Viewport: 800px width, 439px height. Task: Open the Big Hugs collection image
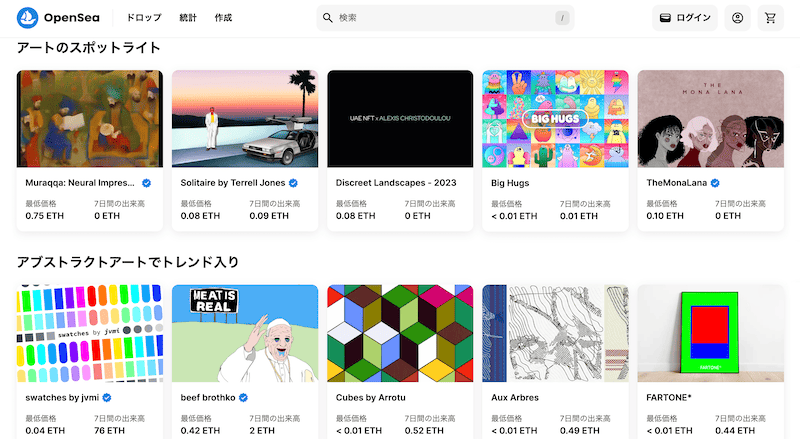[555, 118]
